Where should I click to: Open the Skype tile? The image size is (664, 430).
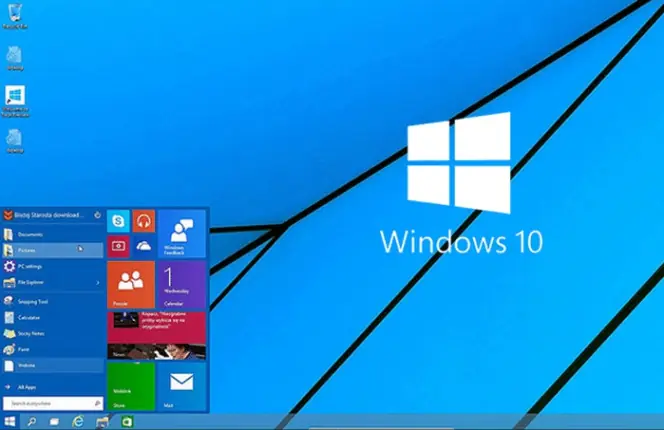118,221
